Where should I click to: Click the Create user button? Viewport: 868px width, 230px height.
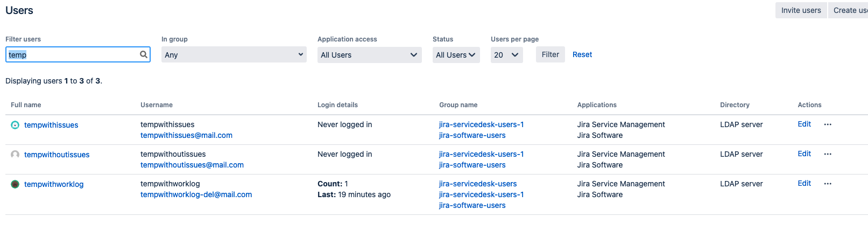(850, 10)
